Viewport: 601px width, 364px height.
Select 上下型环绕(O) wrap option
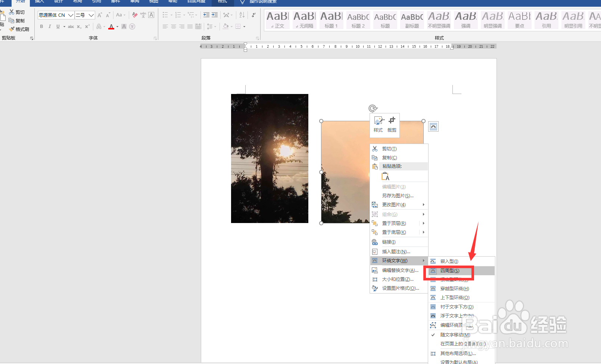pyautogui.click(x=461, y=298)
